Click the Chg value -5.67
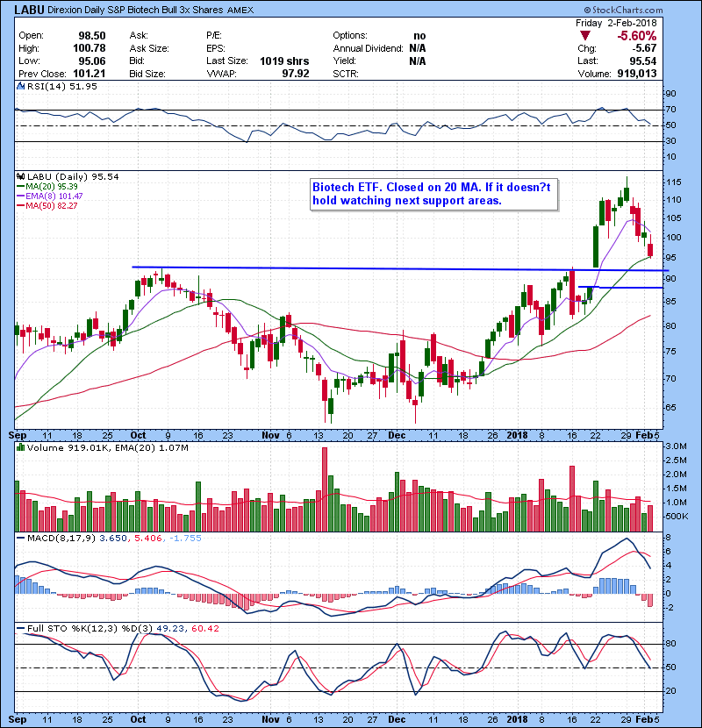The width and height of the screenshot is (702, 728). coord(643,48)
